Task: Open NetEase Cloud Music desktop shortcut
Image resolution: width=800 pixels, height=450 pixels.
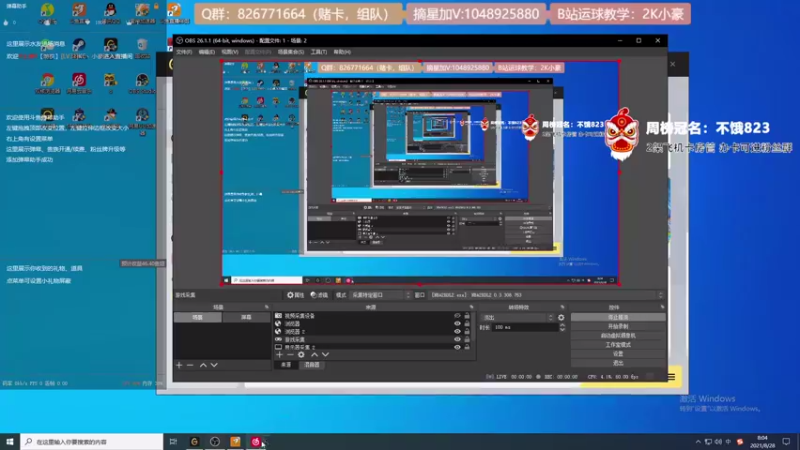Action: pos(79,81)
